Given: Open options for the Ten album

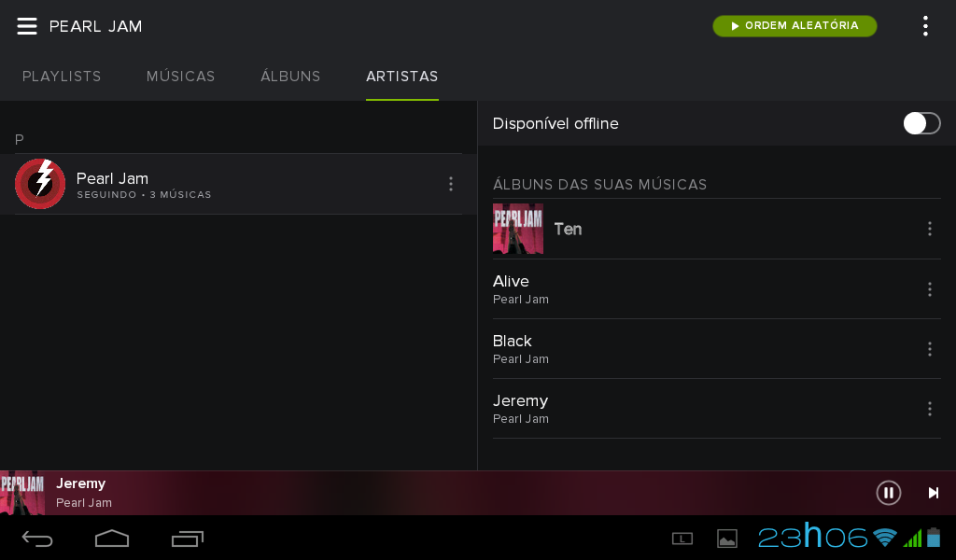Looking at the screenshot, I should click(x=930, y=229).
